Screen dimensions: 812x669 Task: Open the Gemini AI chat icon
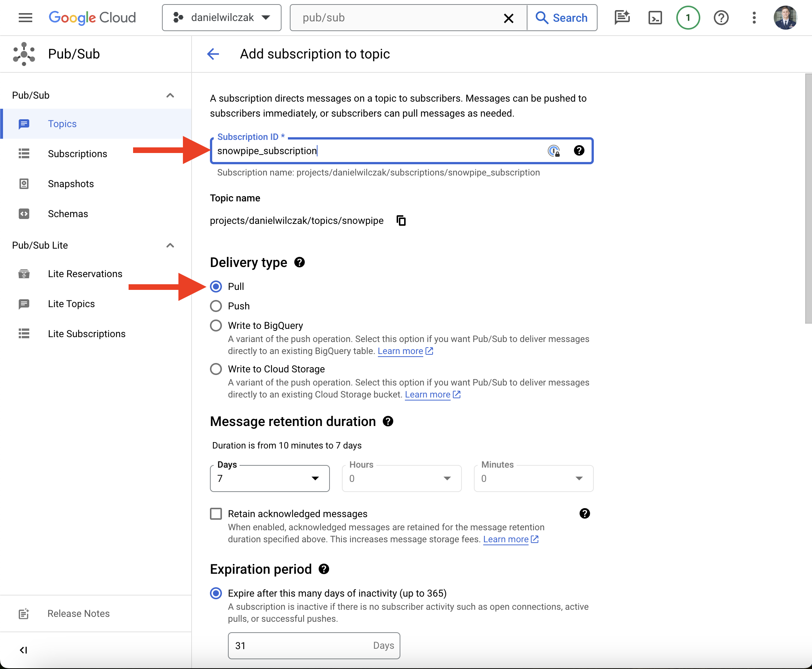click(622, 18)
